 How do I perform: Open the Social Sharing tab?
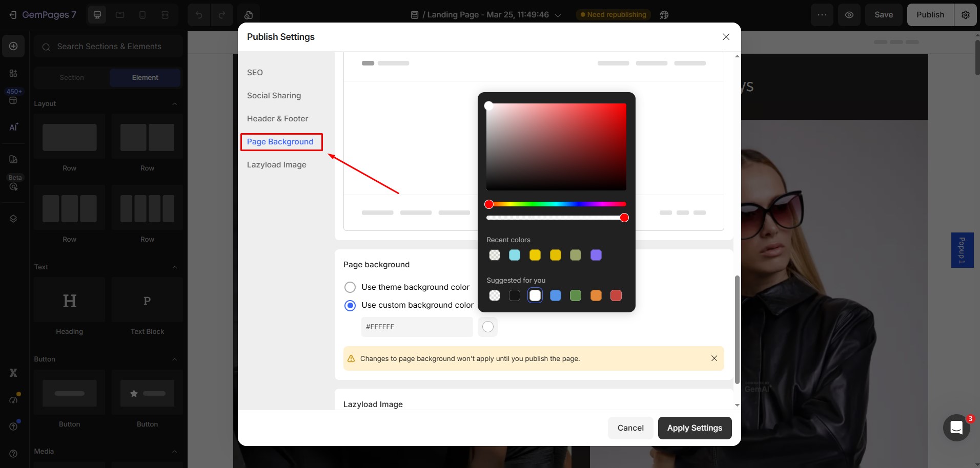coord(274,96)
